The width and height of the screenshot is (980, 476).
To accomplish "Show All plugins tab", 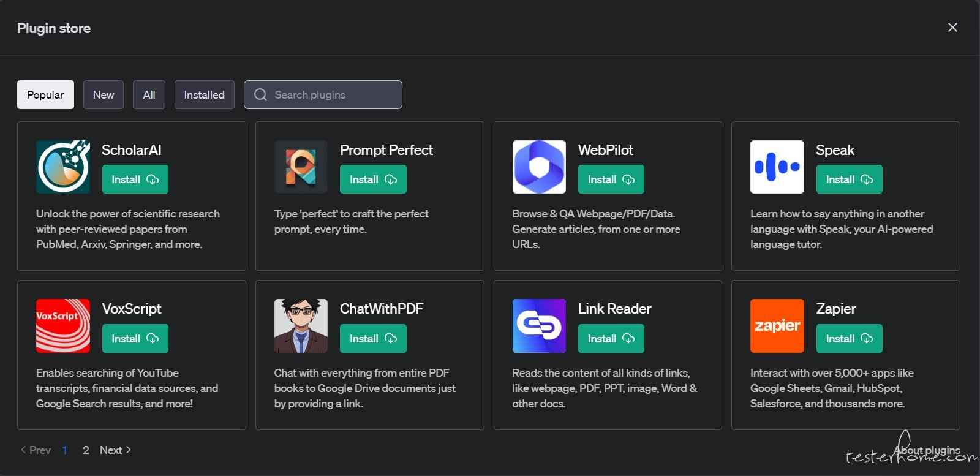I will (x=149, y=95).
